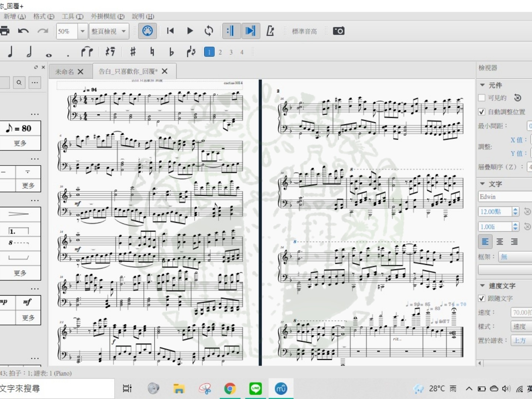Open the palette more options ellipsis button
Viewport: 532px width, 399px height.
point(35,82)
